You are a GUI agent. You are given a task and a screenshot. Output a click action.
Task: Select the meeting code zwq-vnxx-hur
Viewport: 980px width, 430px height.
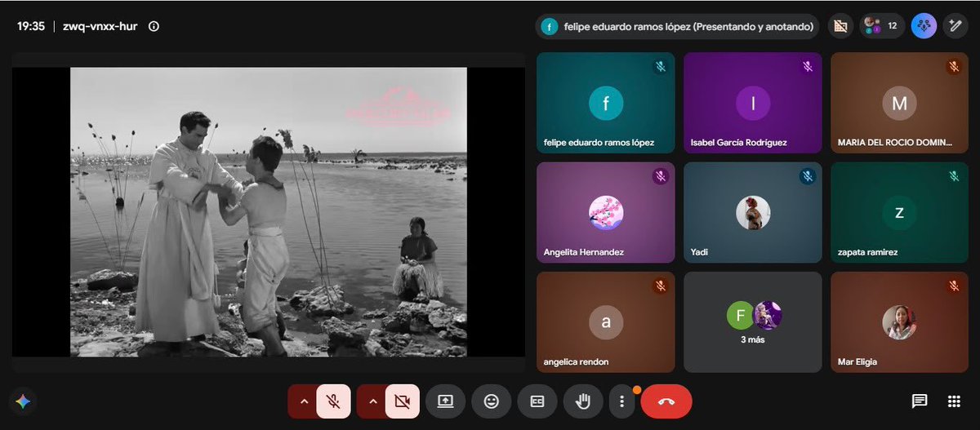[x=99, y=26]
